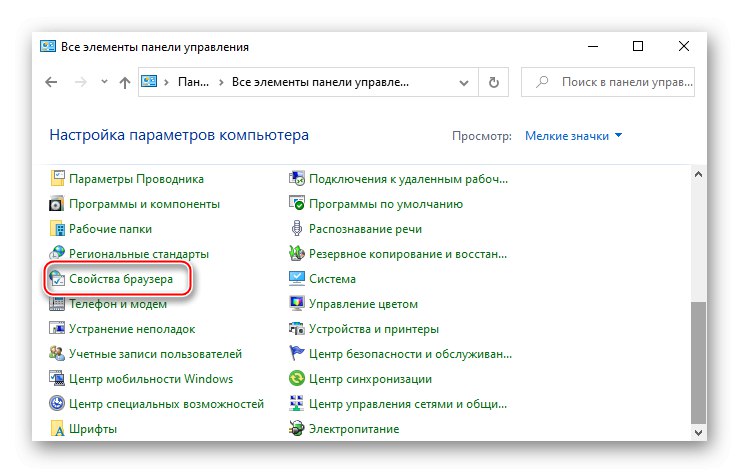Open the Центр безопасности flag icon

(x=296, y=353)
